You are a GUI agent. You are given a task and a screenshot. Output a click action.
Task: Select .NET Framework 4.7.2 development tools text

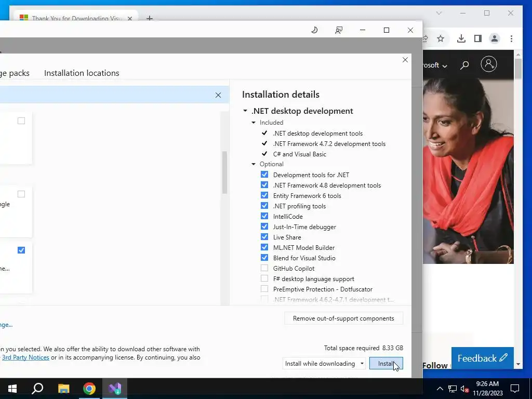point(329,144)
